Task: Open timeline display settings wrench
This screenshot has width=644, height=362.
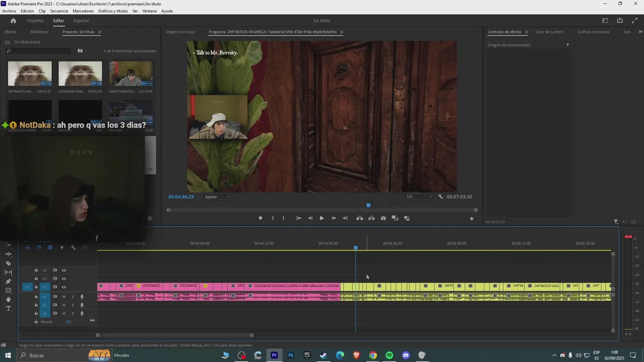Action: (x=73, y=247)
